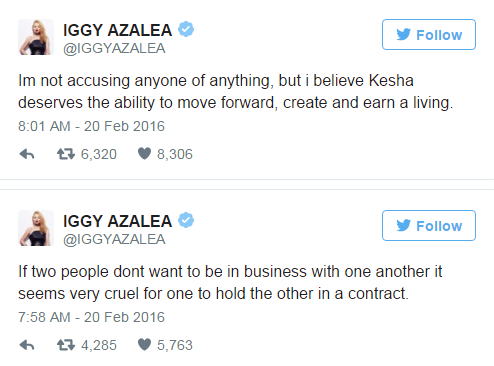Follow IGGY AZALEA from the second tweet
This screenshot has width=494, height=366.
pos(429,226)
